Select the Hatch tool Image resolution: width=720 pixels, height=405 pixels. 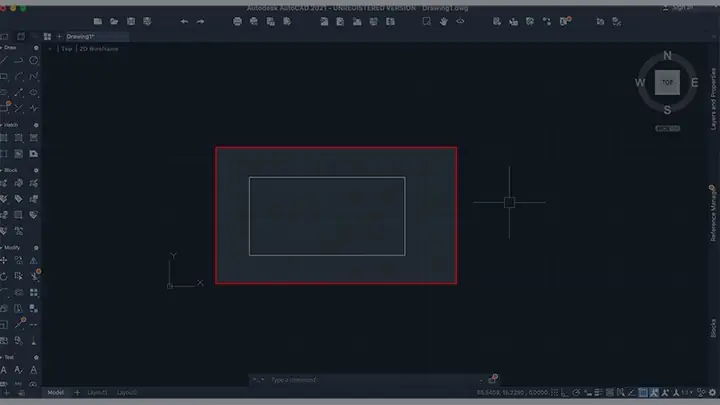[4, 138]
